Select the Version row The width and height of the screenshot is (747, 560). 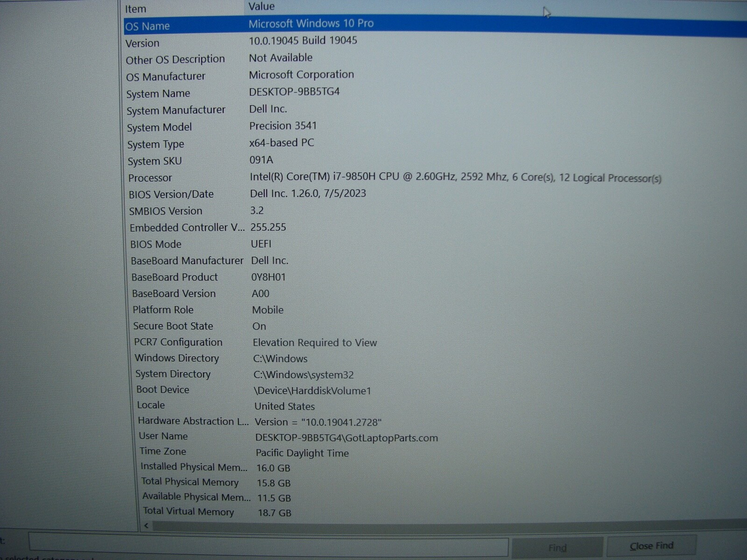[x=435, y=42]
